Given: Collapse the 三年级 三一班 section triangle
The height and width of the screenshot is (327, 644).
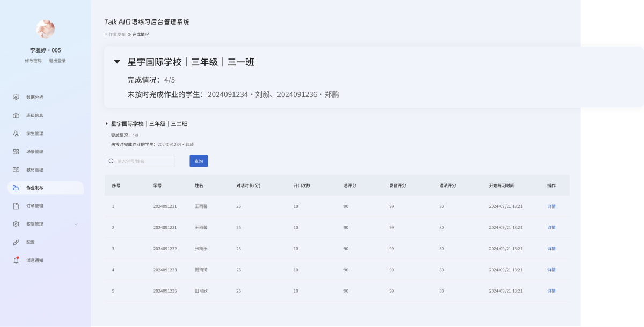Looking at the screenshot, I should pyautogui.click(x=116, y=62).
